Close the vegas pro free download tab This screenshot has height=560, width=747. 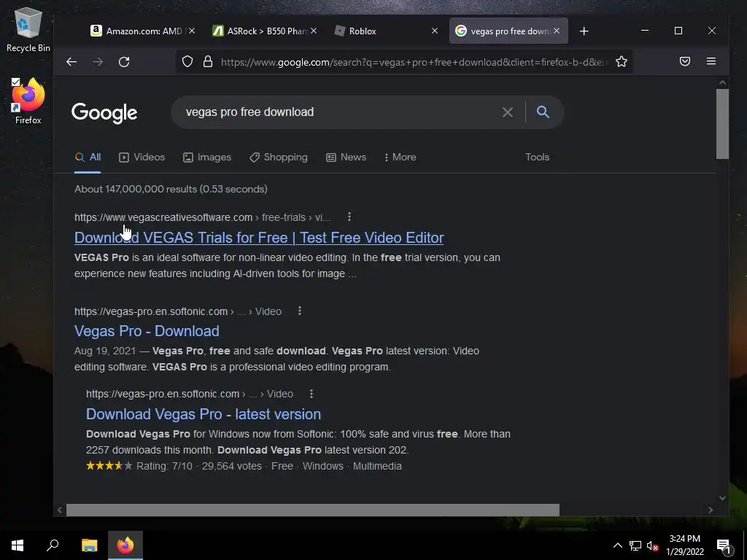point(557,31)
